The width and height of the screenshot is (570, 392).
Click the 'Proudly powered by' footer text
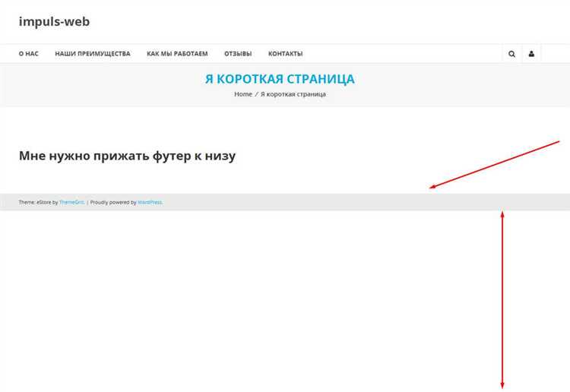113,202
